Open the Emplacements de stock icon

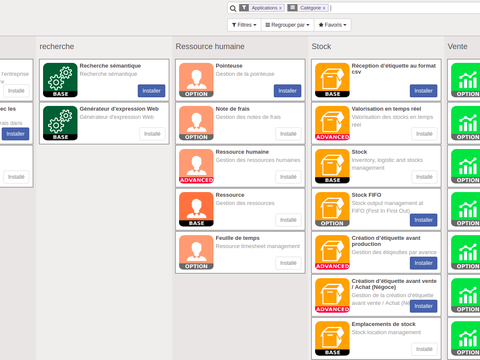[332, 338]
